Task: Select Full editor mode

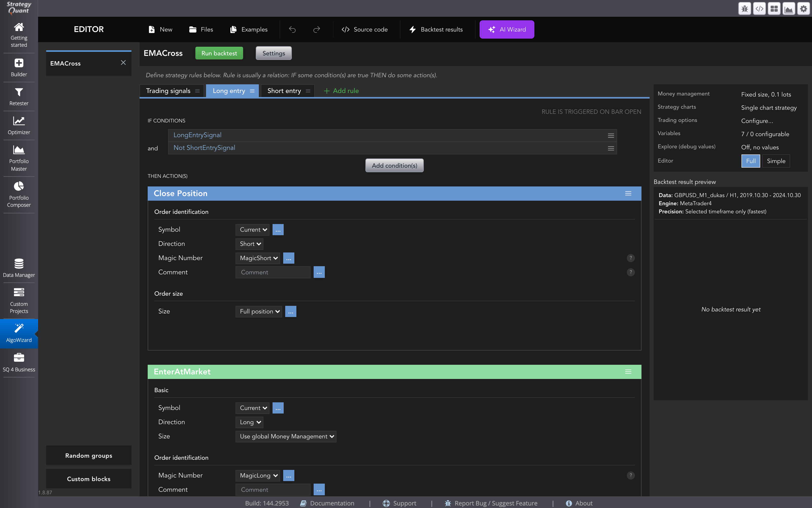Action: (x=751, y=161)
